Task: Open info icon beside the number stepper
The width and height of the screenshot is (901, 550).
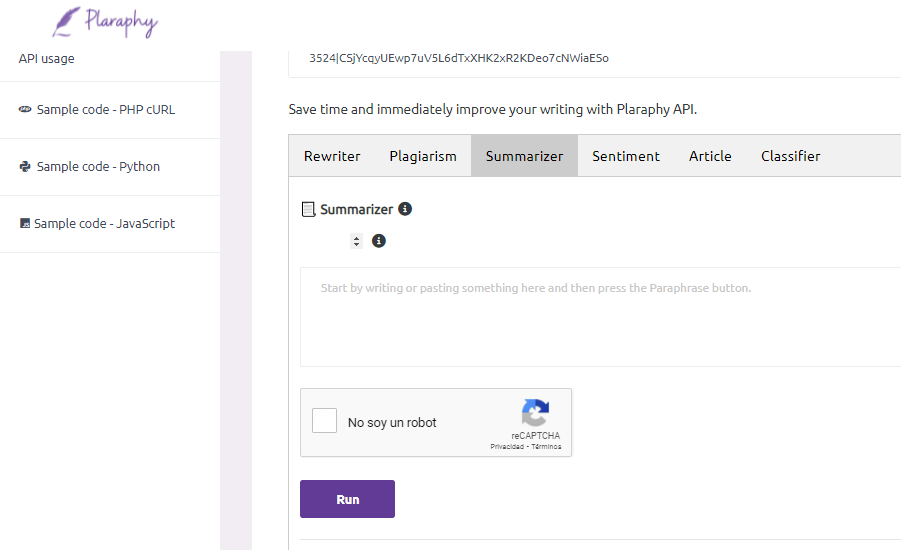Action: click(x=379, y=241)
